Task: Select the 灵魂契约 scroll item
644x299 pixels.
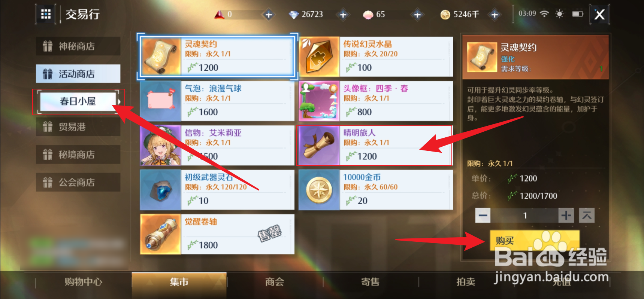Action: (217, 57)
